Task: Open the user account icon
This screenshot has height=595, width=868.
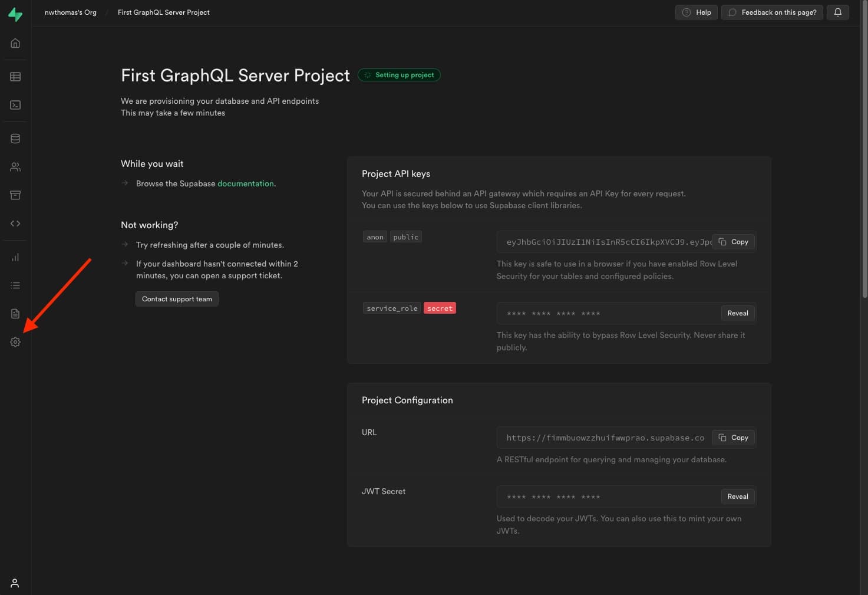Action: [15, 583]
